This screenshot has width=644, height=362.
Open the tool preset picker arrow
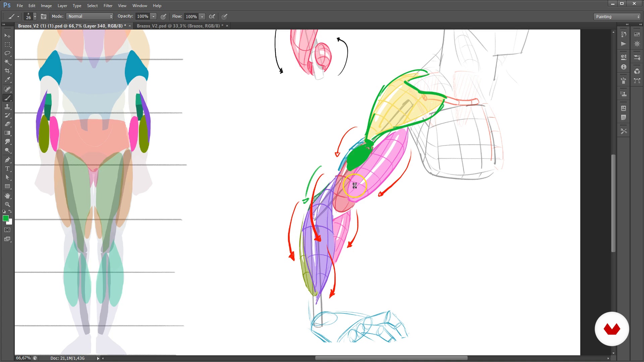[x=18, y=17]
